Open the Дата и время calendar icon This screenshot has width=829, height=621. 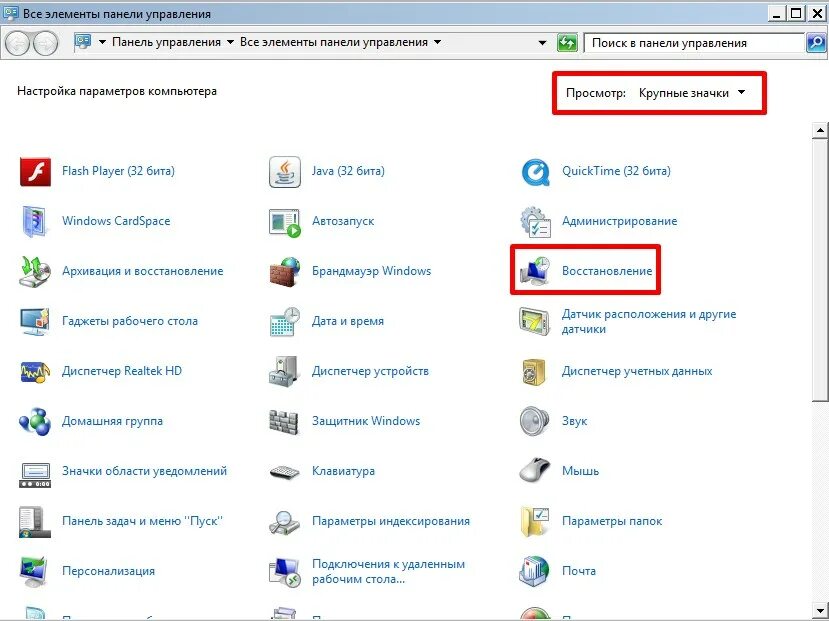pyautogui.click(x=285, y=321)
